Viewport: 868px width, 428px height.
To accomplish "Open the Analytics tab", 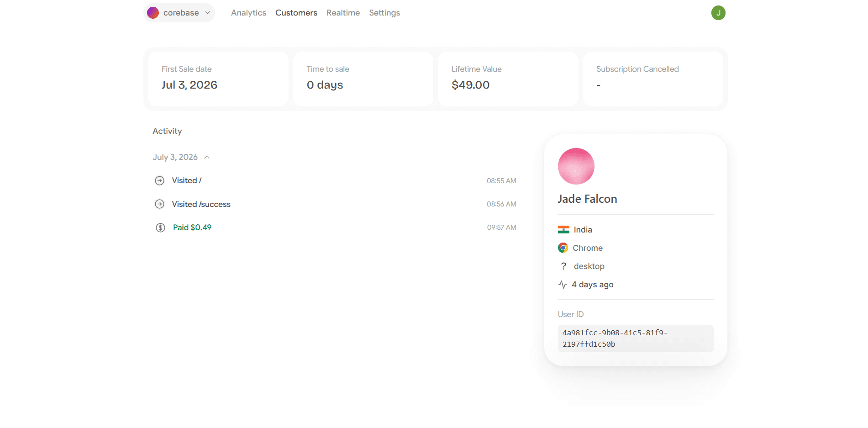I will [248, 13].
